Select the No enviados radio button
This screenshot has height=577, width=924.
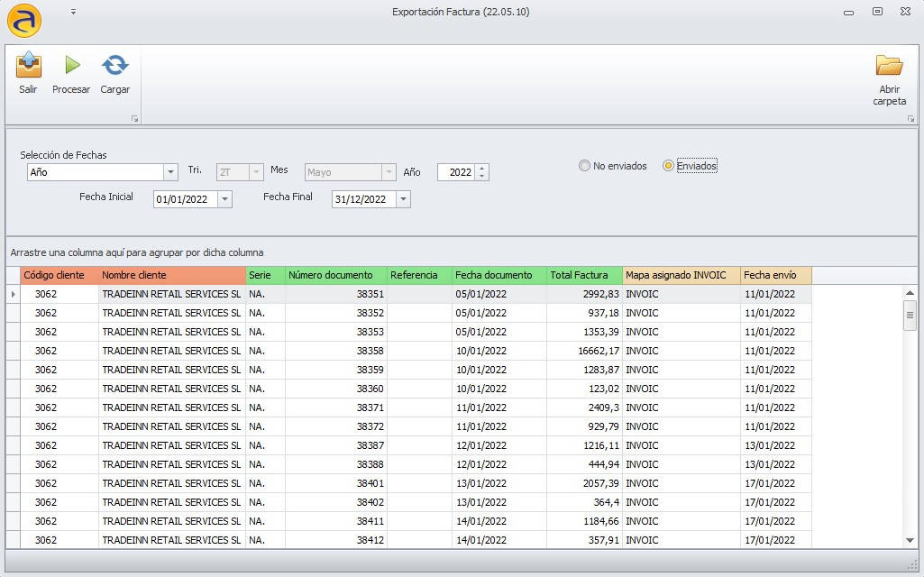coord(585,166)
